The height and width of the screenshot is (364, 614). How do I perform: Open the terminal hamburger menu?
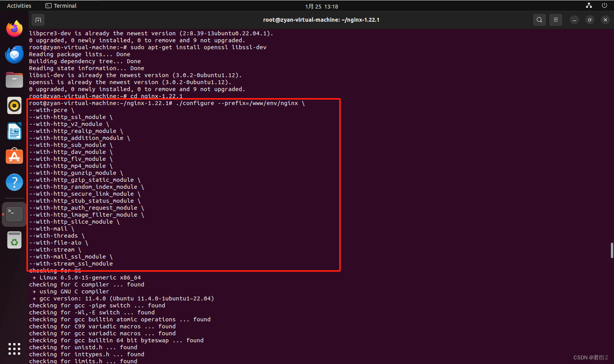(556, 20)
